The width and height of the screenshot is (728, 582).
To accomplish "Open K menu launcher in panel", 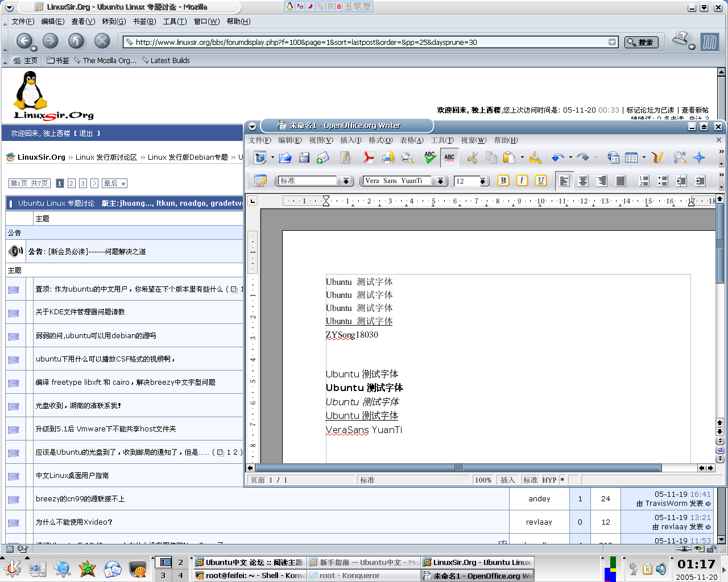I will point(12,568).
